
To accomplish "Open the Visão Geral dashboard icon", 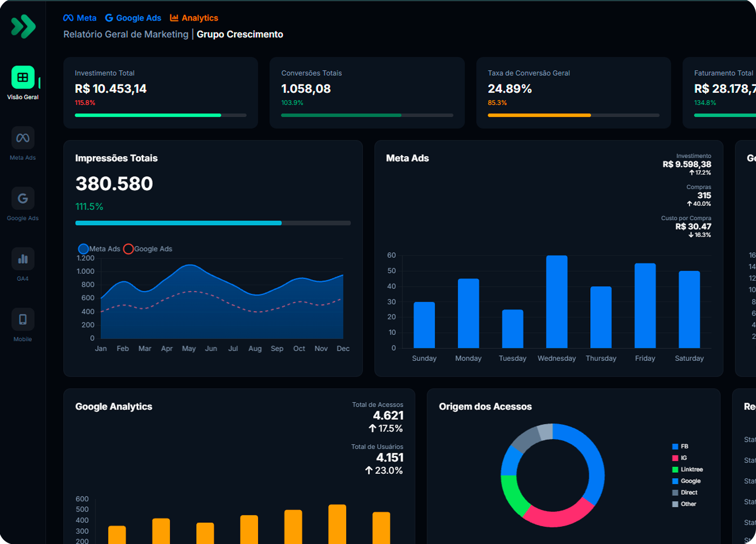I will pyautogui.click(x=23, y=77).
